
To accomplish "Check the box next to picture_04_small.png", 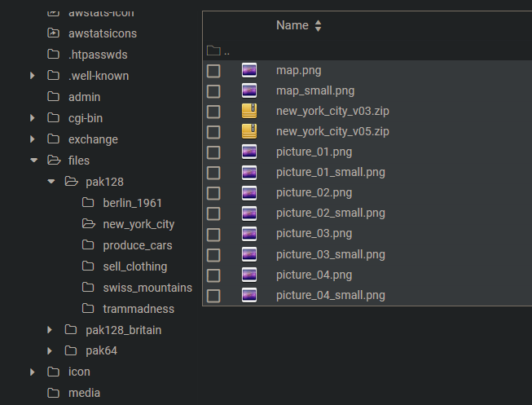I will click(x=213, y=296).
